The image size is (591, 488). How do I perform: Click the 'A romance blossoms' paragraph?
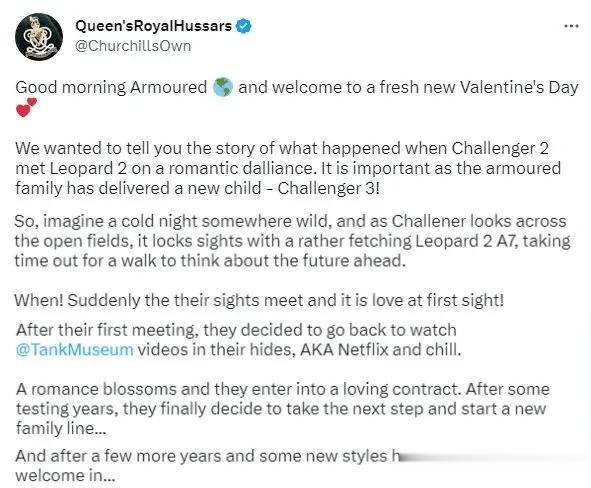click(x=283, y=409)
